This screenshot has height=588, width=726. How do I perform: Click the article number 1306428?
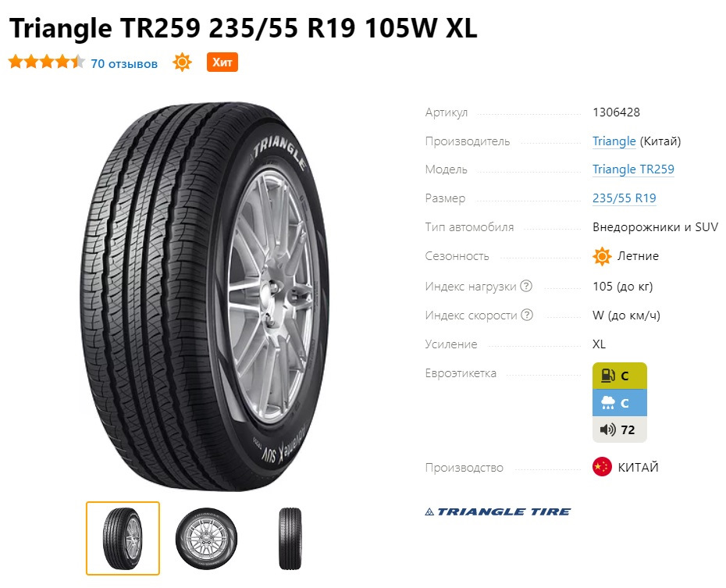pos(616,112)
